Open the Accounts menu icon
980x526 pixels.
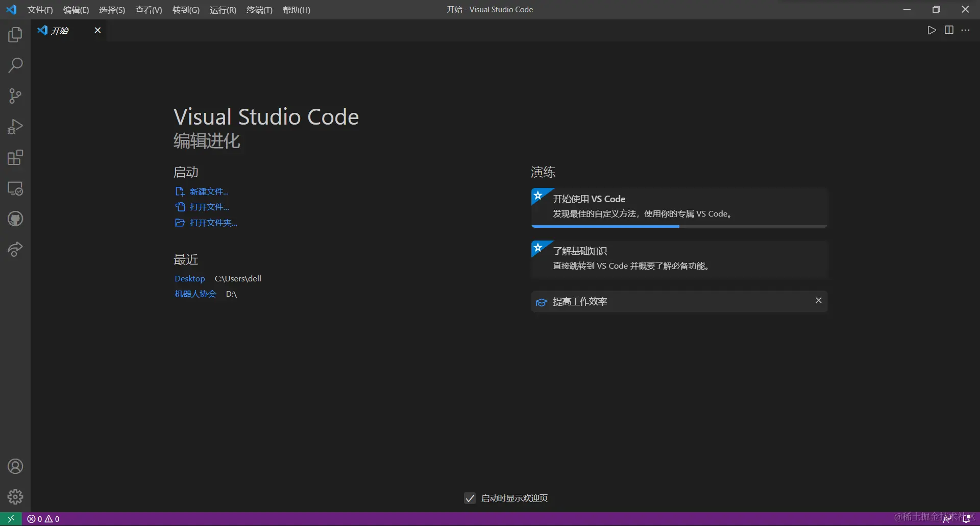(x=15, y=466)
